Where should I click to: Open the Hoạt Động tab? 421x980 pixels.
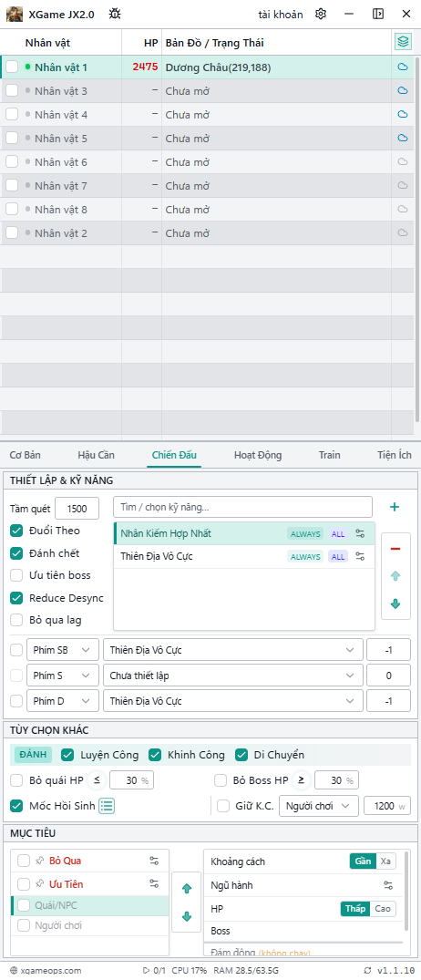258,455
